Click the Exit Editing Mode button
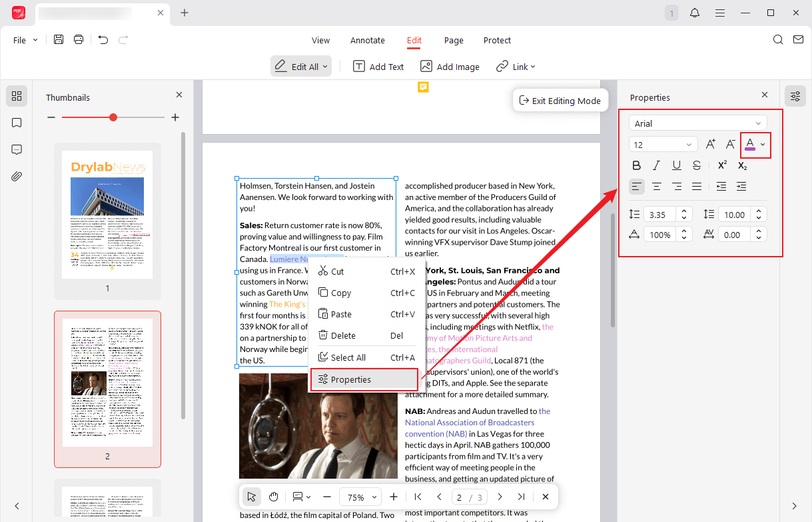Screen dimensions: 812x522 pos(560,99)
